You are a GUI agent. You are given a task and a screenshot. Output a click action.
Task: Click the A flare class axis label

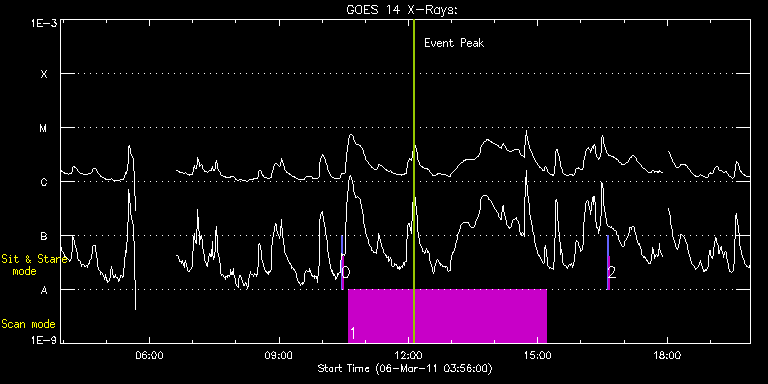point(44,290)
